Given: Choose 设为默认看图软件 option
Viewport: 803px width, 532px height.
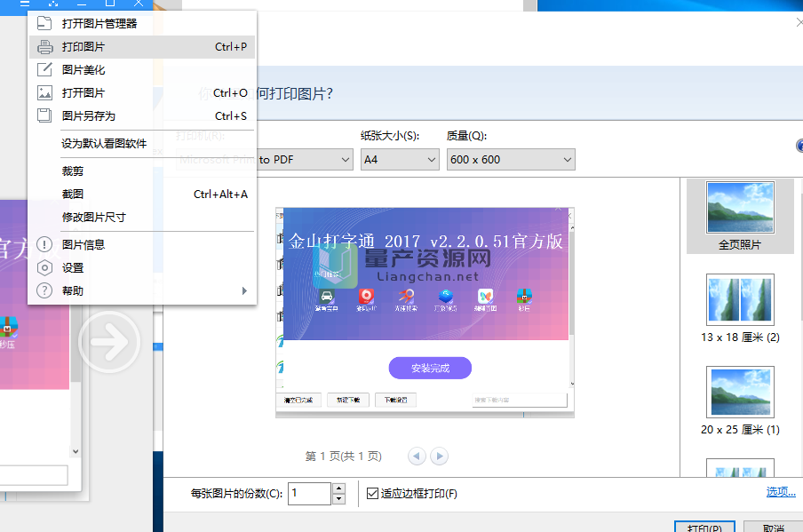Looking at the screenshot, I should pyautogui.click(x=142, y=143).
